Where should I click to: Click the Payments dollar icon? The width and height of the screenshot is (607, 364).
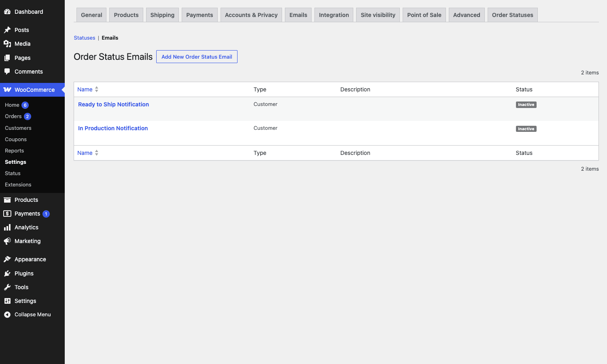click(x=7, y=214)
